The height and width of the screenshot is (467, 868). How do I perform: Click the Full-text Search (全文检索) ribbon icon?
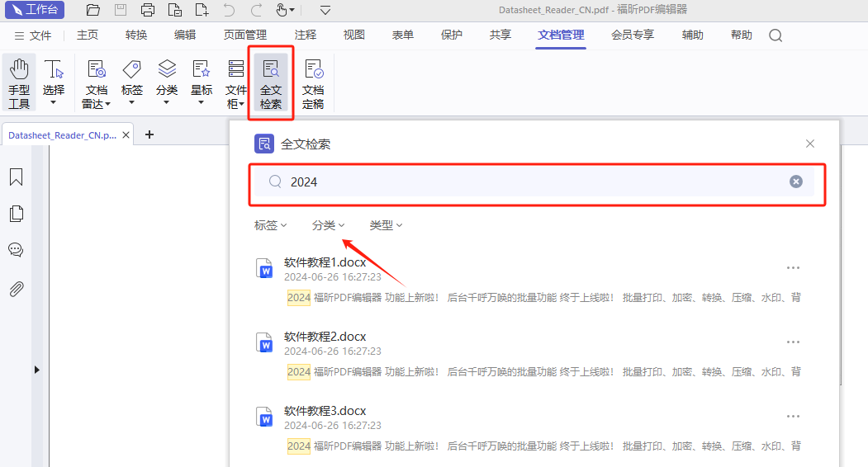(x=270, y=83)
